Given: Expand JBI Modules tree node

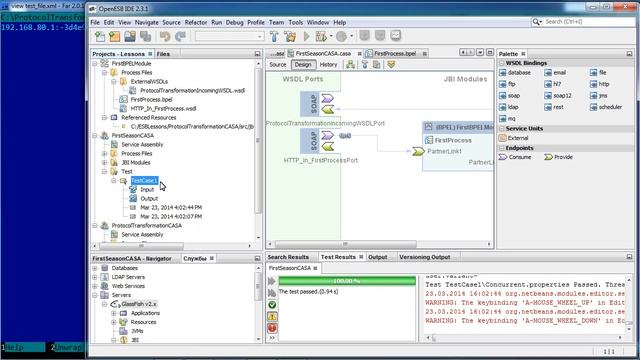Looking at the screenshot, I should pos(104,162).
